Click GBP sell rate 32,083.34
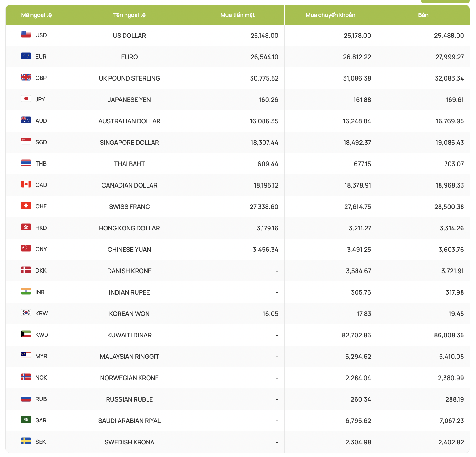The height and width of the screenshot is (457, 476). tap(449, 78)
